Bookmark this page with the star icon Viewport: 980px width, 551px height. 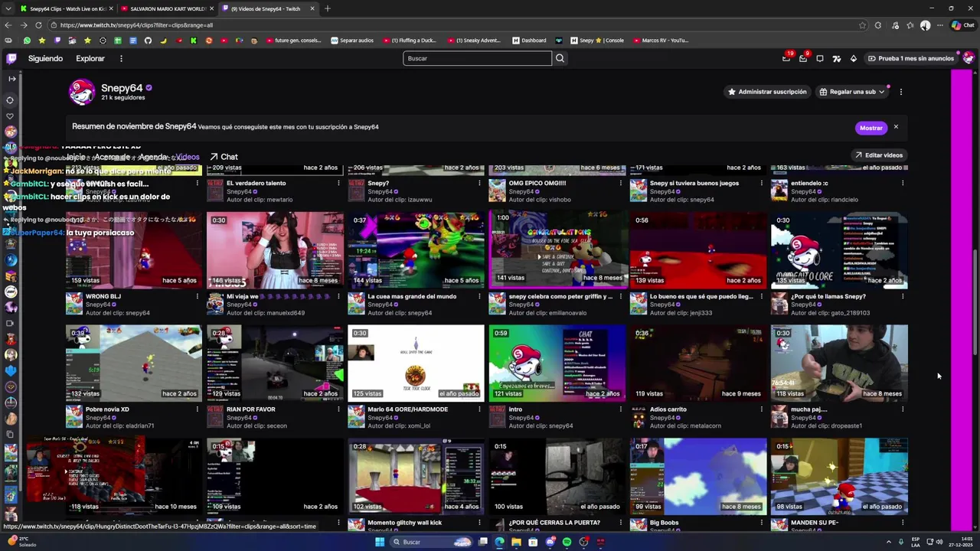click(862, 25)
